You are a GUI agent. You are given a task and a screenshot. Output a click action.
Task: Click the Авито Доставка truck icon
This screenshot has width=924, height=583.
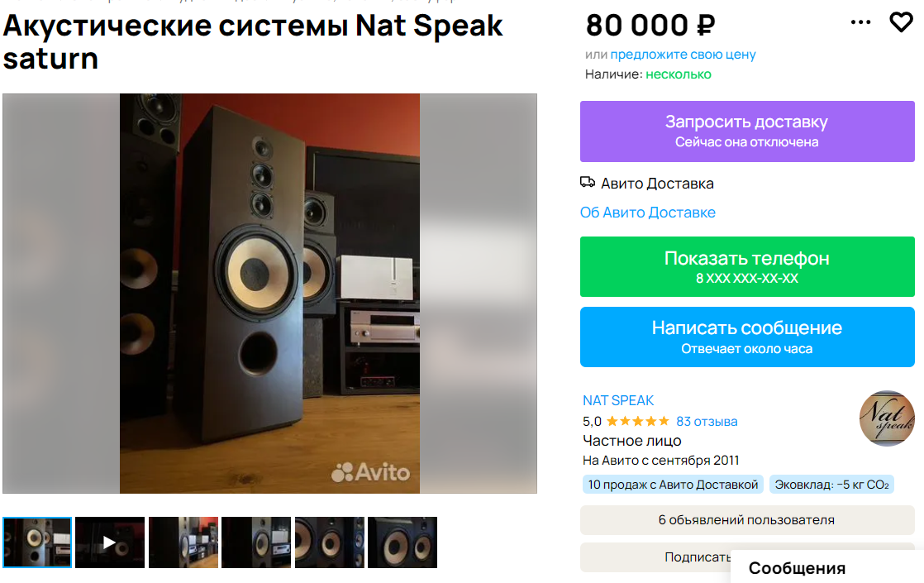click(x=588, y=183)
